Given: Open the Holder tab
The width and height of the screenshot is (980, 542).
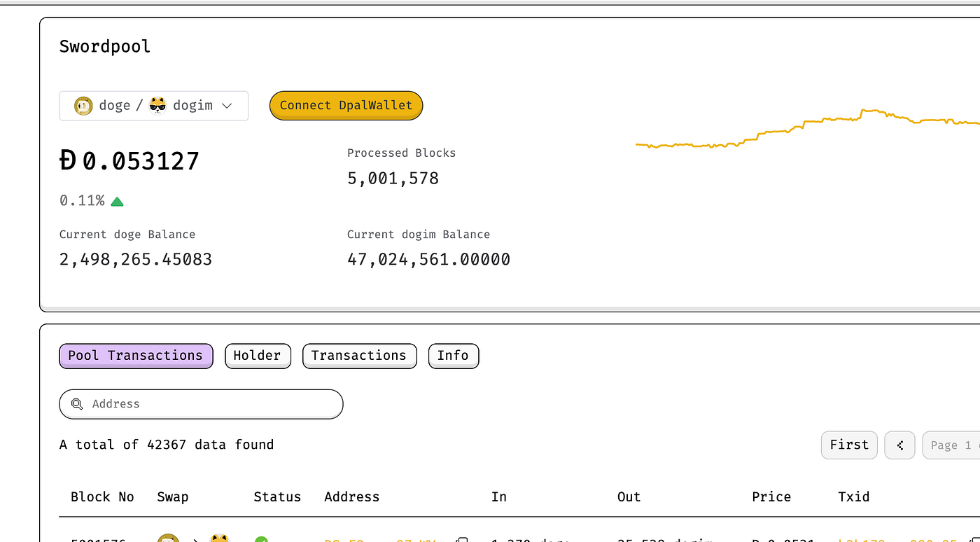Looking at the screenshot, I should tap(257, 356).
